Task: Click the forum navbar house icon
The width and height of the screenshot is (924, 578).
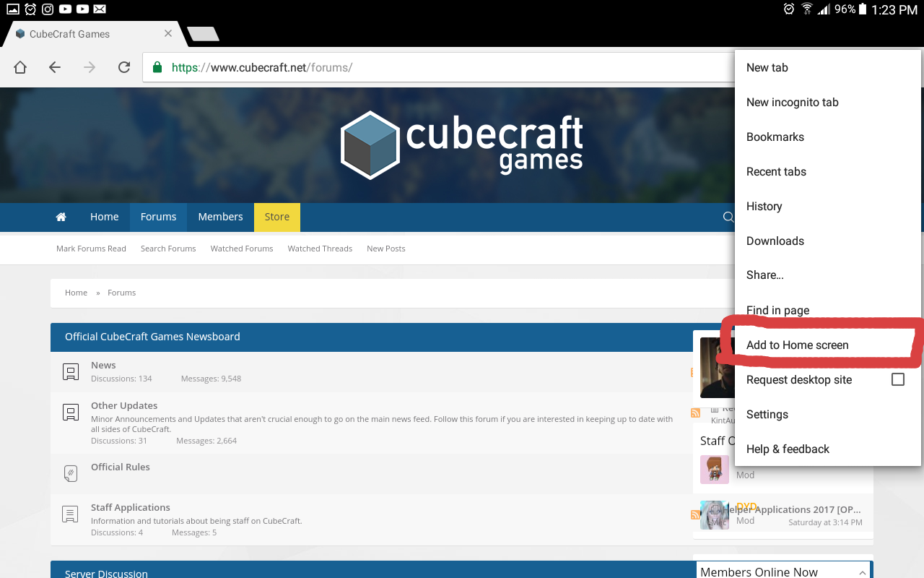Action: coord(61,217)
